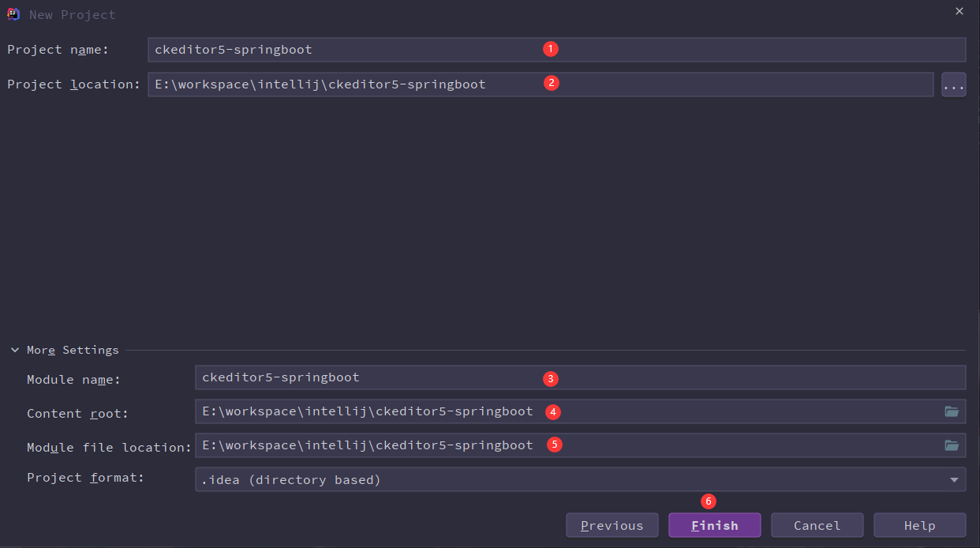Click the 'Module file location:' label
Screen dimensions: 980x548
coord(109,448)
